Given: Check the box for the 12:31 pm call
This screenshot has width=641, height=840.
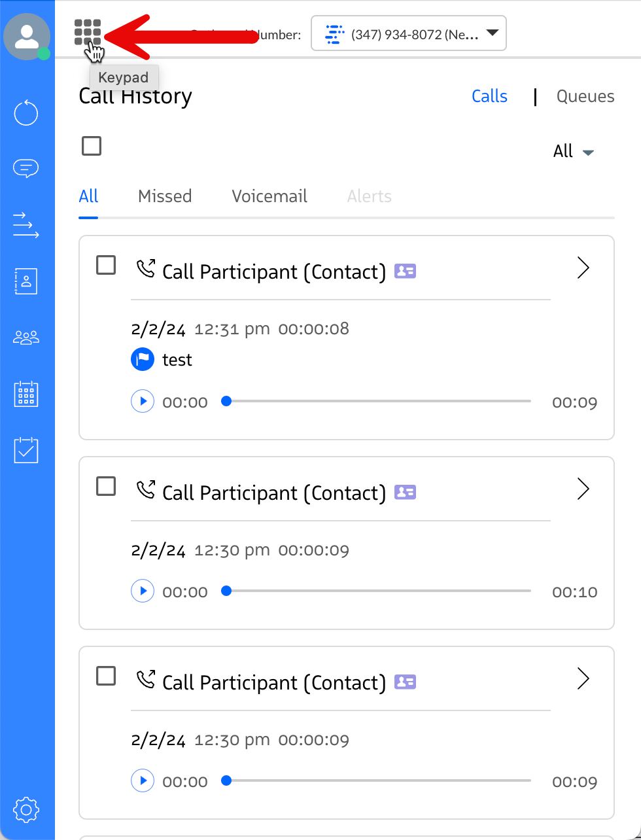Looking at the screenshot, I should pos(106,266).
